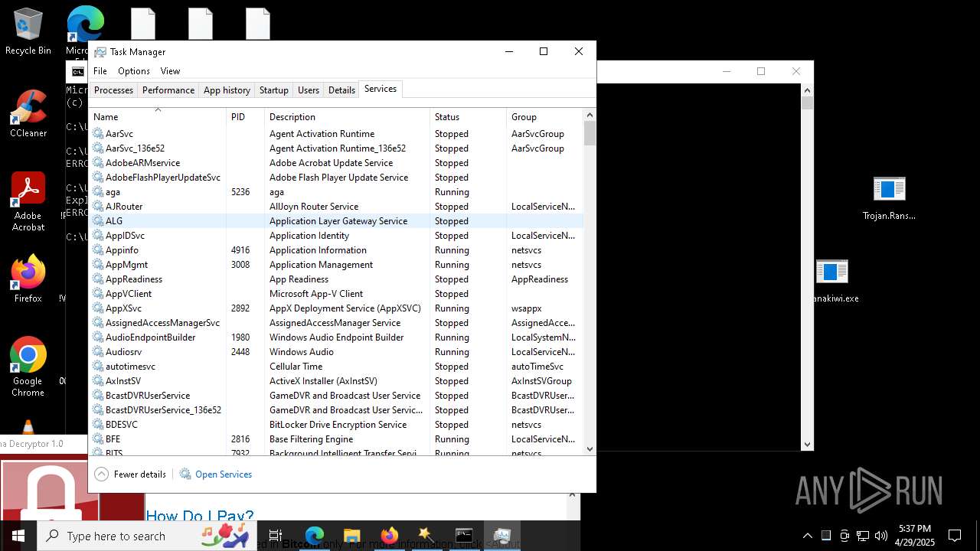Image resolution: width=980 pixels, height=551 pixels.
Task: Click the Windows Start button
Action: (x=18, y=536)
